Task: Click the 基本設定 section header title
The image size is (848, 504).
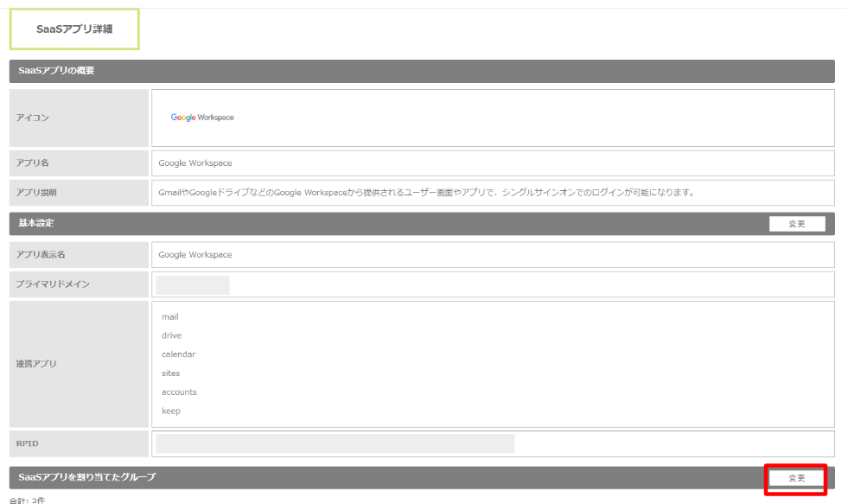Action: (x=36, y=224)
